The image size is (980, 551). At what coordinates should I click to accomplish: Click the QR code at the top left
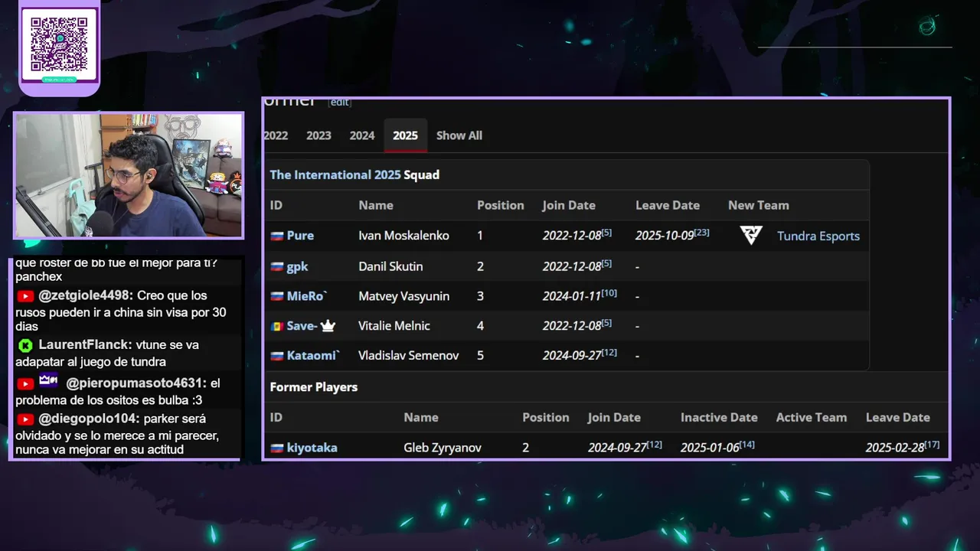pyautogui.click(x=59, y=43)
